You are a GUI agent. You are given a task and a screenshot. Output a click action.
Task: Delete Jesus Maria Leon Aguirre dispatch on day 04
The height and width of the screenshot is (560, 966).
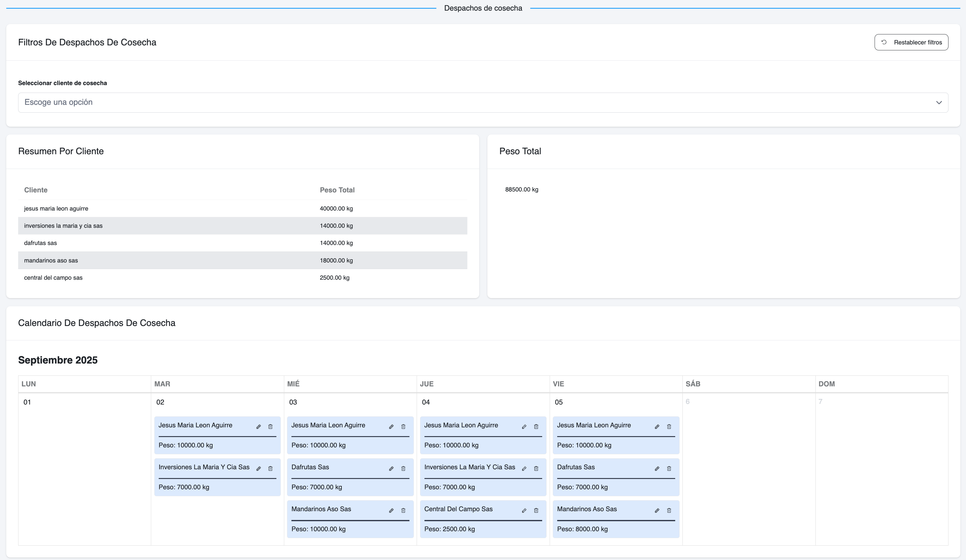coord(536,427)
